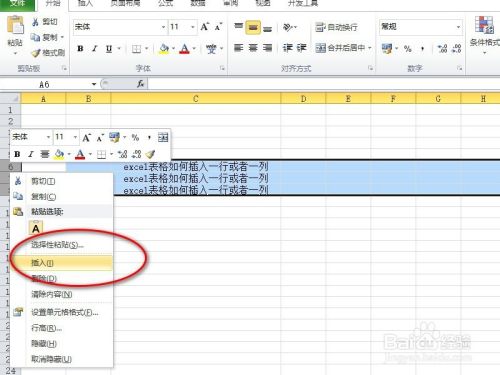Select column C header
The width and height of the screenshot is (500, 375).
click(196, 98)
